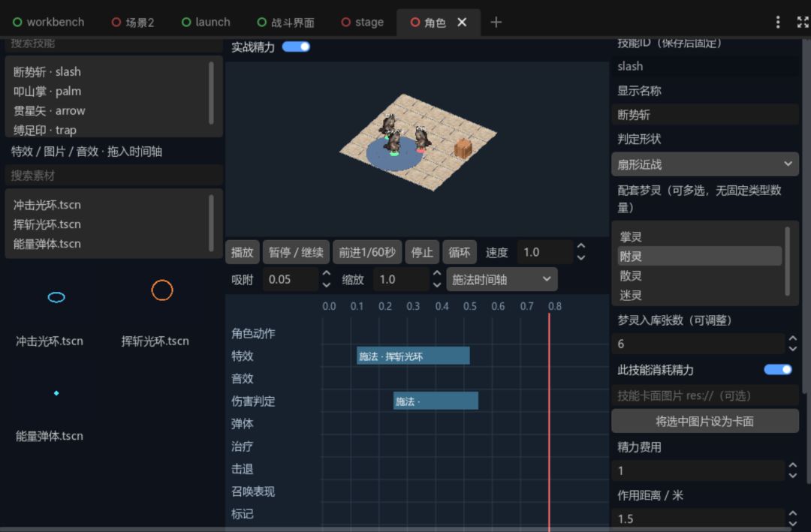Select the 施法 · 挥斩光环 timeline clip
Image resolution: width=811 pixels, height=532 pixels.
pos(413,356)
